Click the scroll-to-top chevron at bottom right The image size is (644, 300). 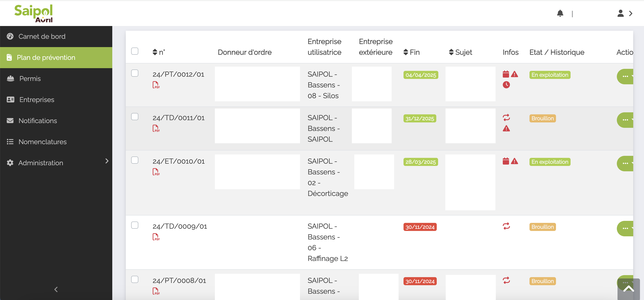(629, 289)
